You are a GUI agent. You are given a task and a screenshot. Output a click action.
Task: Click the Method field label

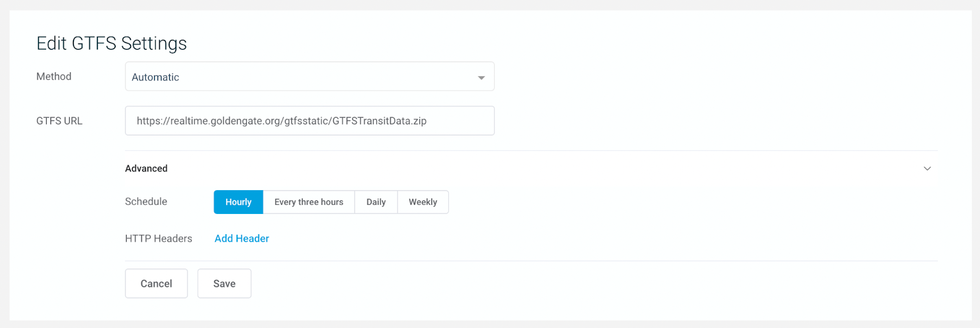coord(54,77)
